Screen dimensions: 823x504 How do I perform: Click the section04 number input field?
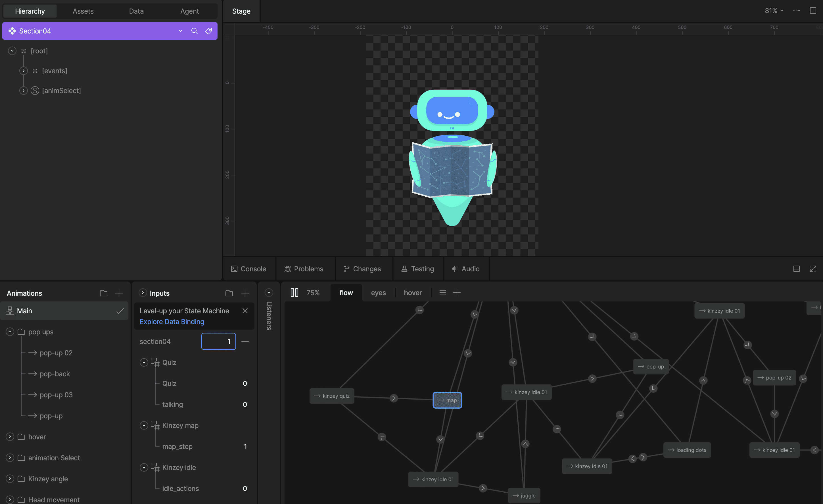(218, 341)
